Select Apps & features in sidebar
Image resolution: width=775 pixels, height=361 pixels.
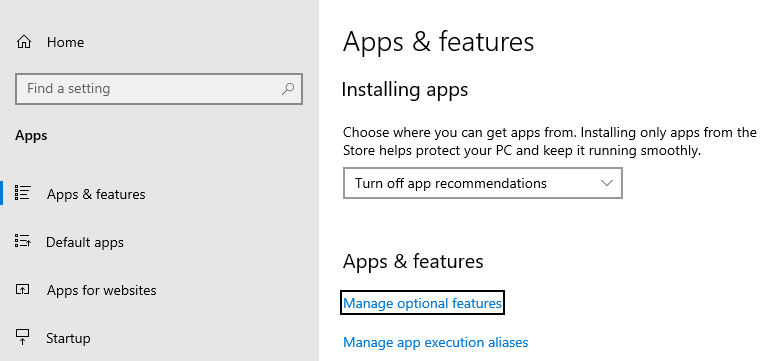pyautogui.click(x=96, y=194)
